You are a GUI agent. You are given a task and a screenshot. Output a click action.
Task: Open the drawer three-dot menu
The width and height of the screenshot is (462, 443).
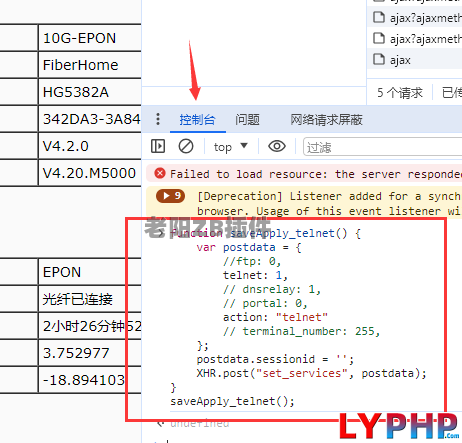pyautogui.click(x=158, y=119)
